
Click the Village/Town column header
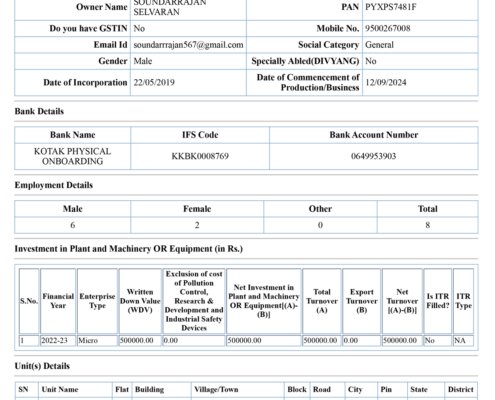pos(216,389)
